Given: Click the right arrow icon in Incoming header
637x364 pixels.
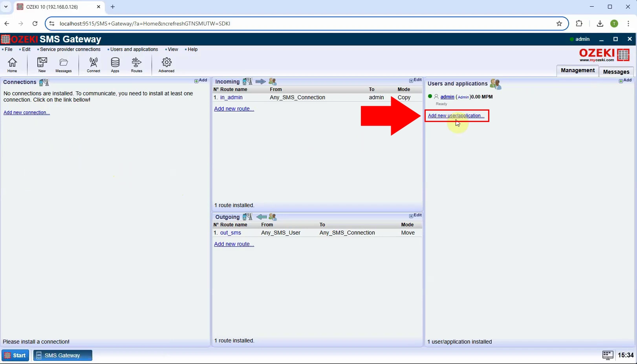Looking at the screenshot, I should tap(261, 82).
